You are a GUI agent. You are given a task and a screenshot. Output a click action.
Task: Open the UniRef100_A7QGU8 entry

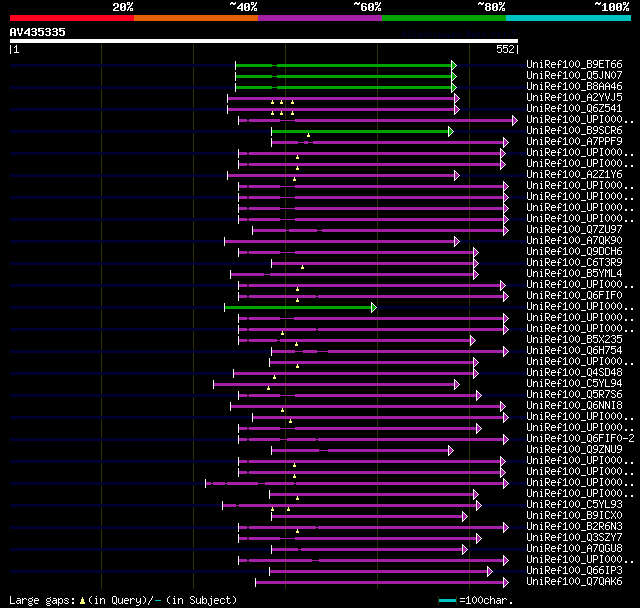(574, 549)
